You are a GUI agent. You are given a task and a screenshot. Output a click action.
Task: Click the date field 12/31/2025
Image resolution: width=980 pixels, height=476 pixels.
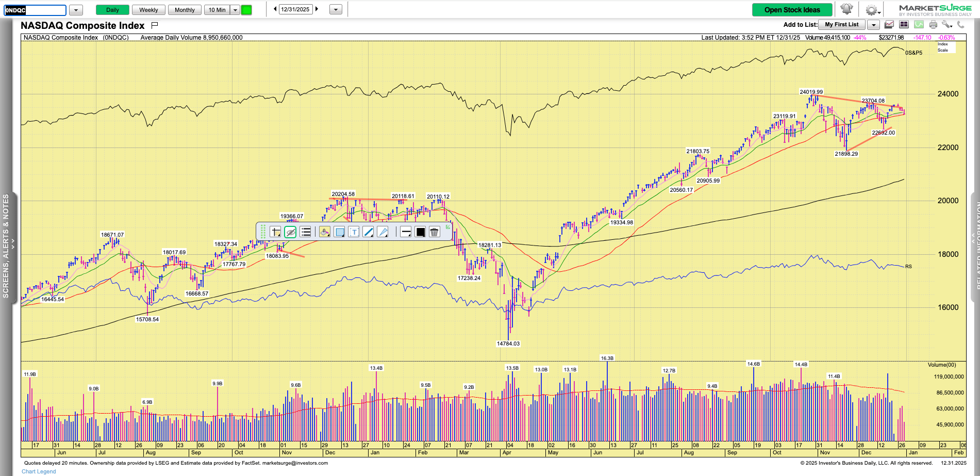[295, 9]
